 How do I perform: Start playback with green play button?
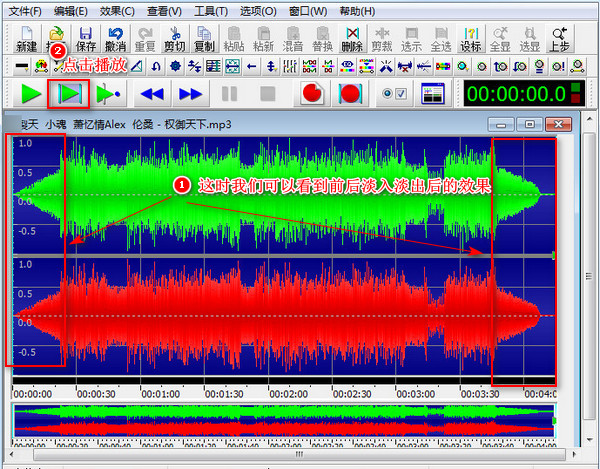31,94
